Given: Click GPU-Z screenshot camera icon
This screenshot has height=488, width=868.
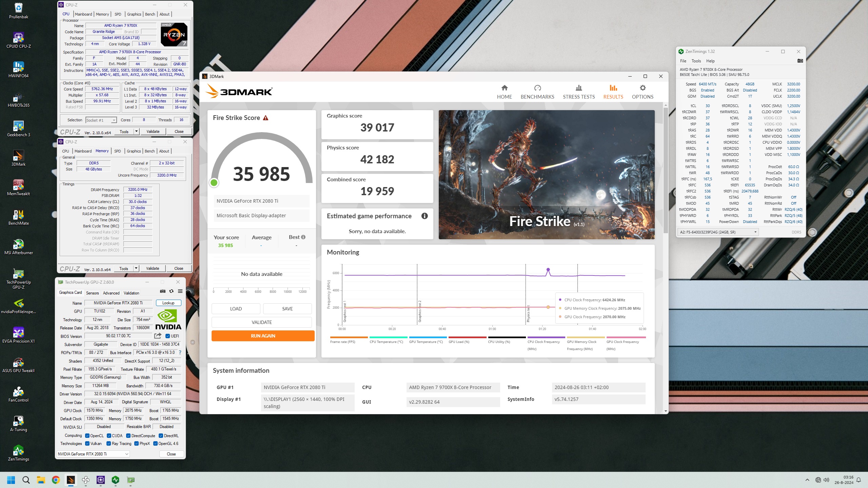Looking at the screenshot, I should (163, 291).
